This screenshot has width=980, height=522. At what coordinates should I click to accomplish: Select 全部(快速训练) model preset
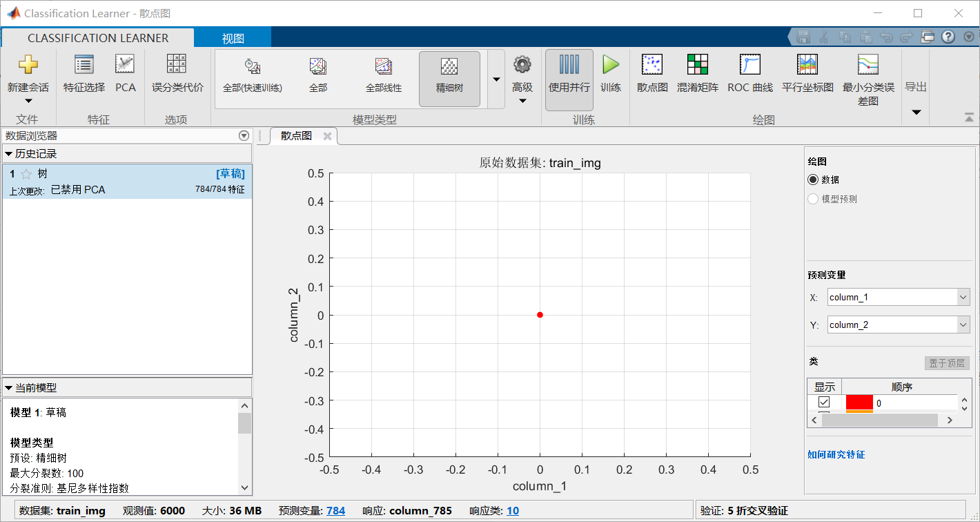[253, 78]
